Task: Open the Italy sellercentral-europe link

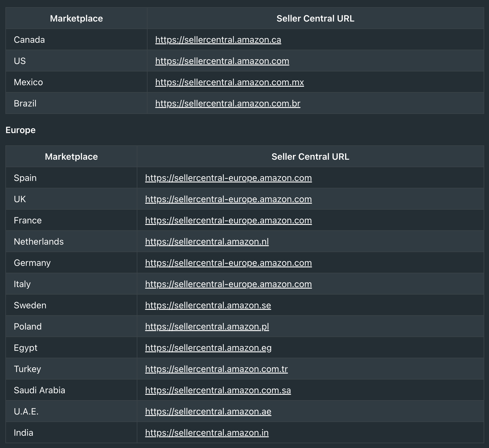Action: tap(228, 284)
